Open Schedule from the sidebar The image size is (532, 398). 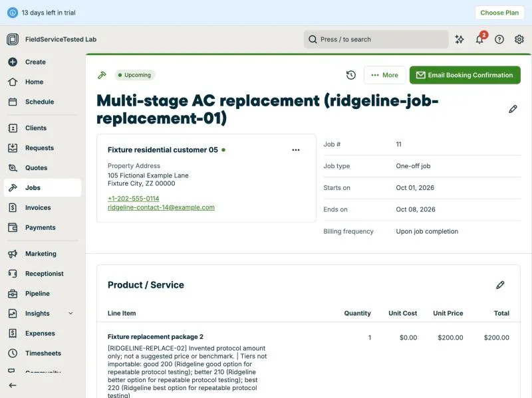click(x=43, y=102)
